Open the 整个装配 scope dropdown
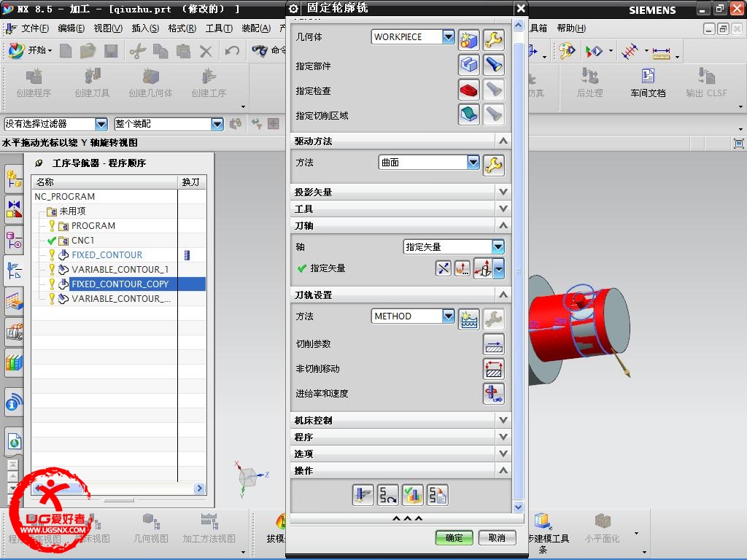 coord(217,124)
